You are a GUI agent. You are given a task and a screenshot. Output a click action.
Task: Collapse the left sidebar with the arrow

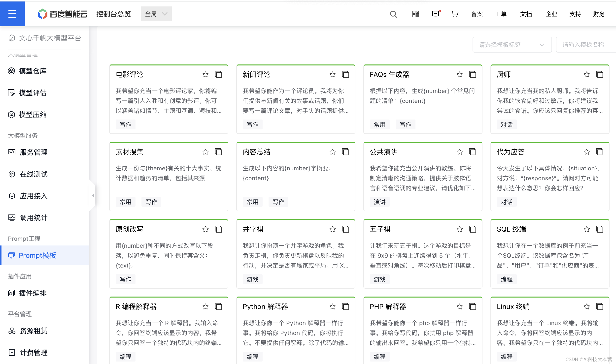pyautogui.click(x=93, y=195)
